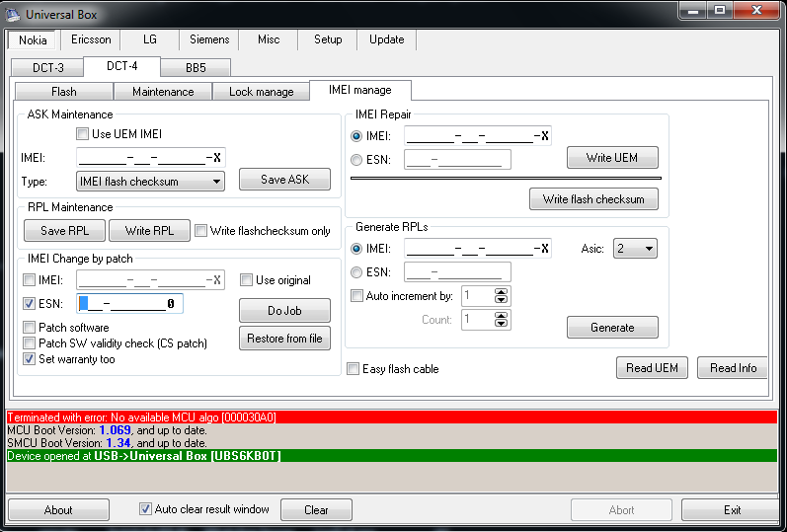The height and width of the screenshot is (532, 787).
Task: Click the Save RPL button
Action: [x=65, y=230]
